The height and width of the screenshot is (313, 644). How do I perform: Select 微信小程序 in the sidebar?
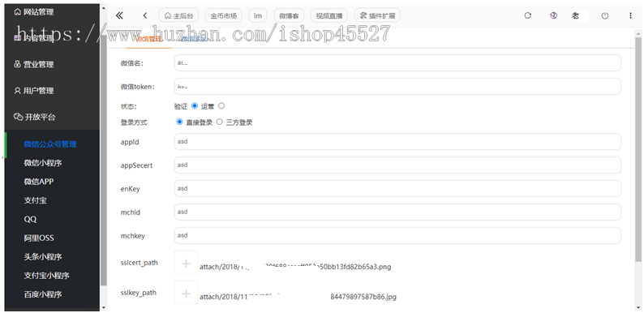pos(43,163)
